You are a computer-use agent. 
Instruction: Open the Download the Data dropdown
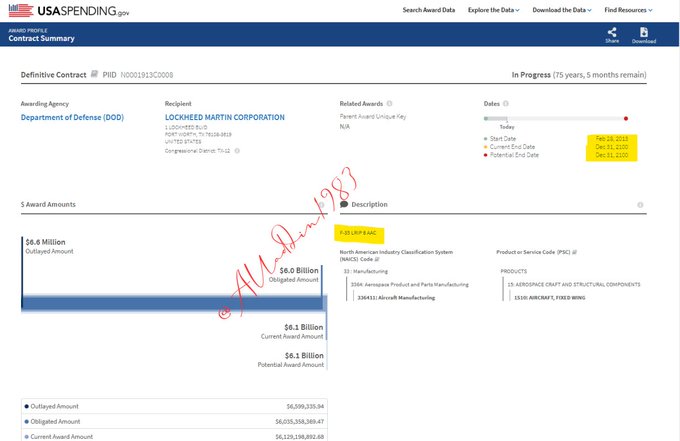tap(560, 10)
